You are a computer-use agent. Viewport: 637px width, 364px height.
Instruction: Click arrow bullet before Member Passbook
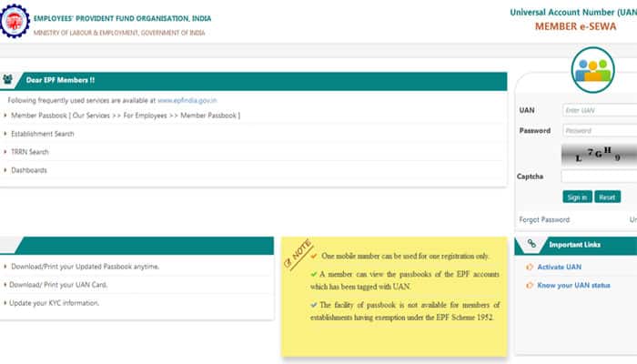[x=5, y=116]
